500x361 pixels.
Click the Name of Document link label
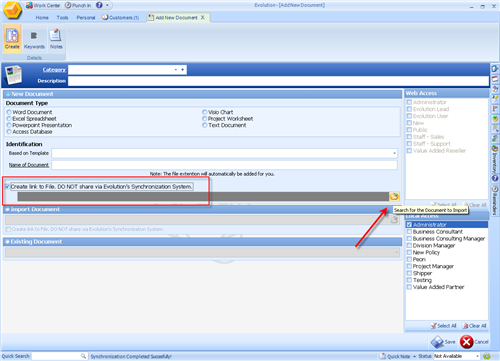click(x=29, y=165)
